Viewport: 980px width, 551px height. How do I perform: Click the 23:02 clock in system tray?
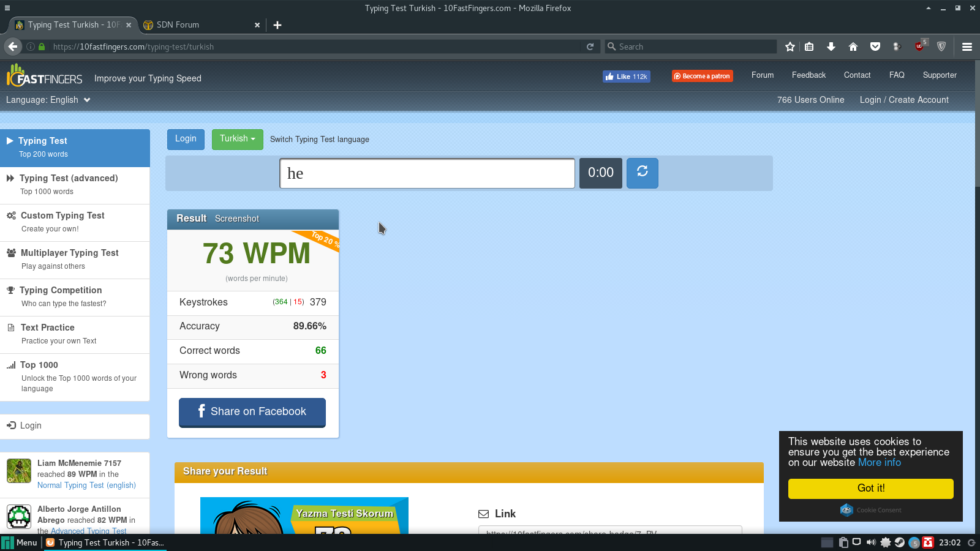[950, 542]
